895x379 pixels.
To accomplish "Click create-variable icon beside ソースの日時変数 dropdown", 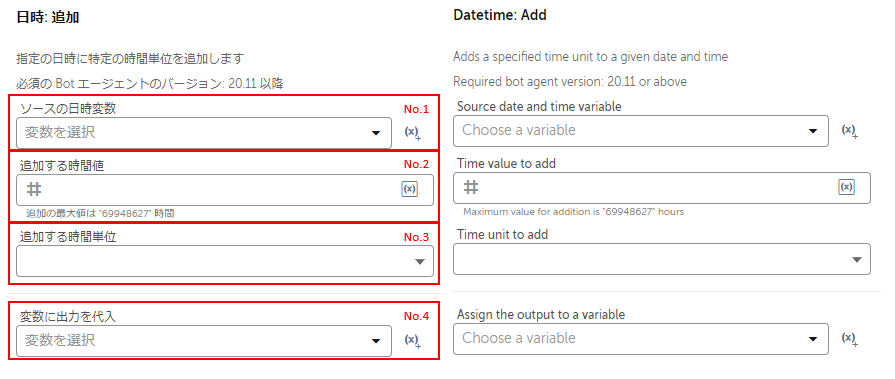I will 413,133.
